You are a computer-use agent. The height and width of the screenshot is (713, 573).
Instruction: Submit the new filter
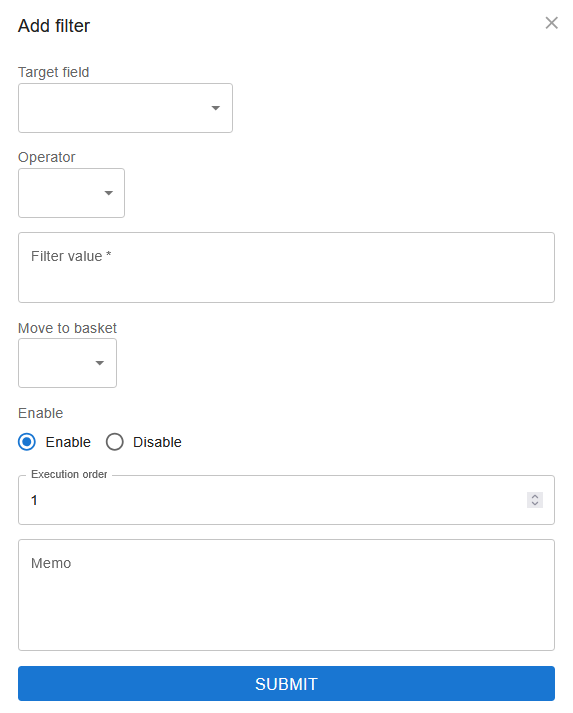286,683
